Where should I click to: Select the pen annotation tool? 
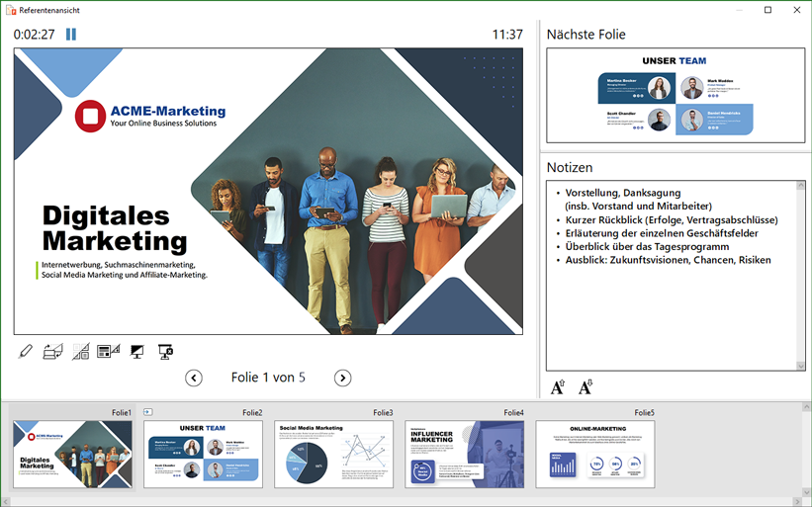pyautogui.click(x=25, y=351)
